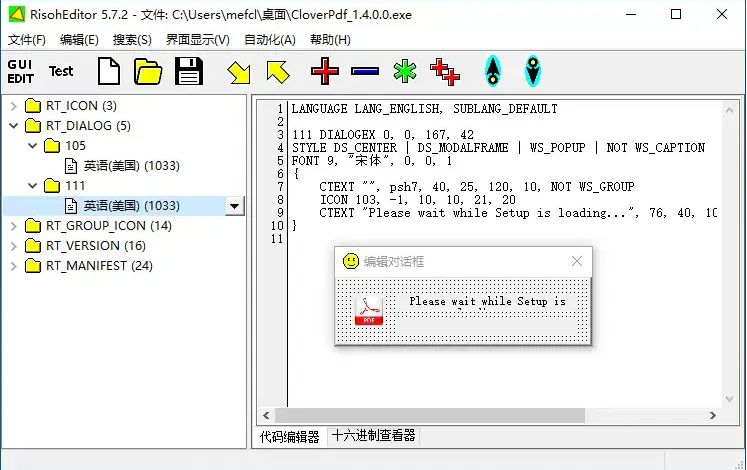Save using the floppy disk icon
This screenshot has height=470, width=747.
189,71
